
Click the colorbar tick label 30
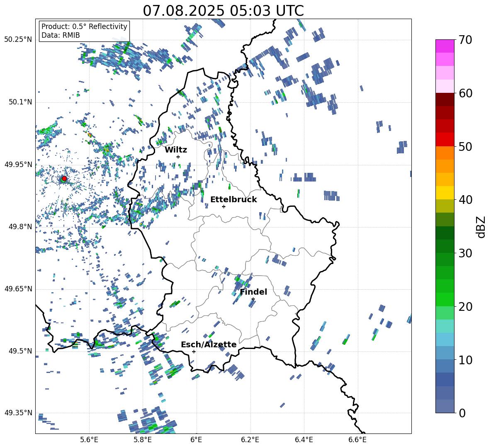pos(465,253)
